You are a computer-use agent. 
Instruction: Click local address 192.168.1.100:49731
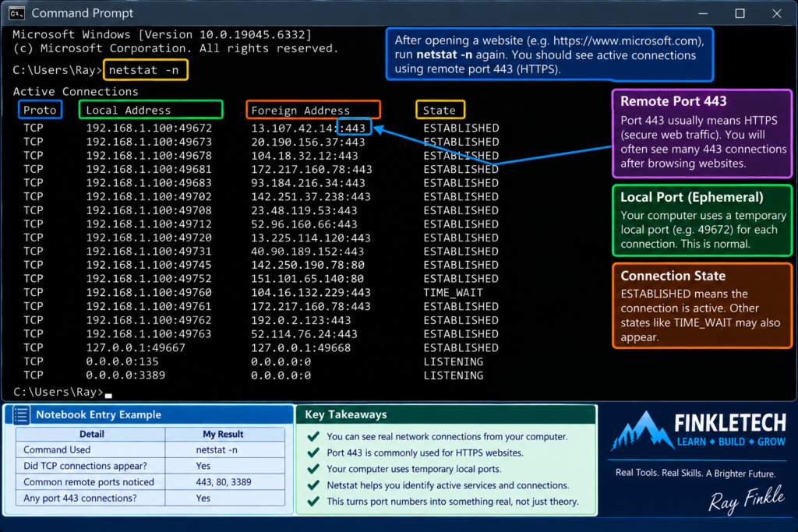[149, 252]
